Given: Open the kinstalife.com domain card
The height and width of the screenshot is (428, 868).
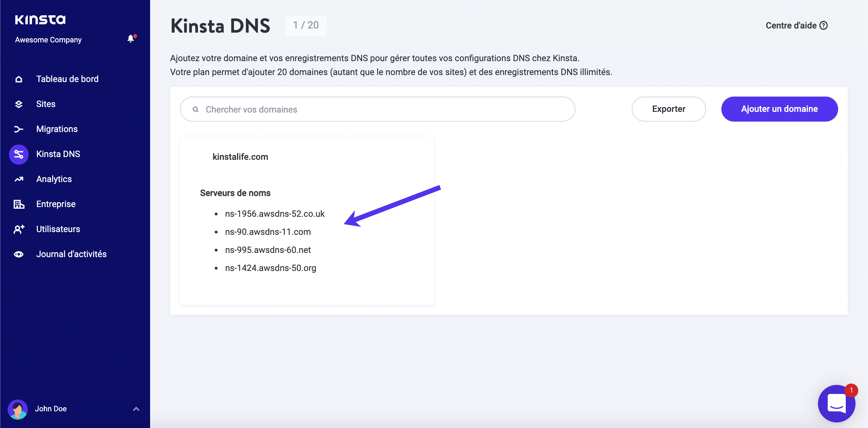Looking at the screenshot, I should coord(240,156).
